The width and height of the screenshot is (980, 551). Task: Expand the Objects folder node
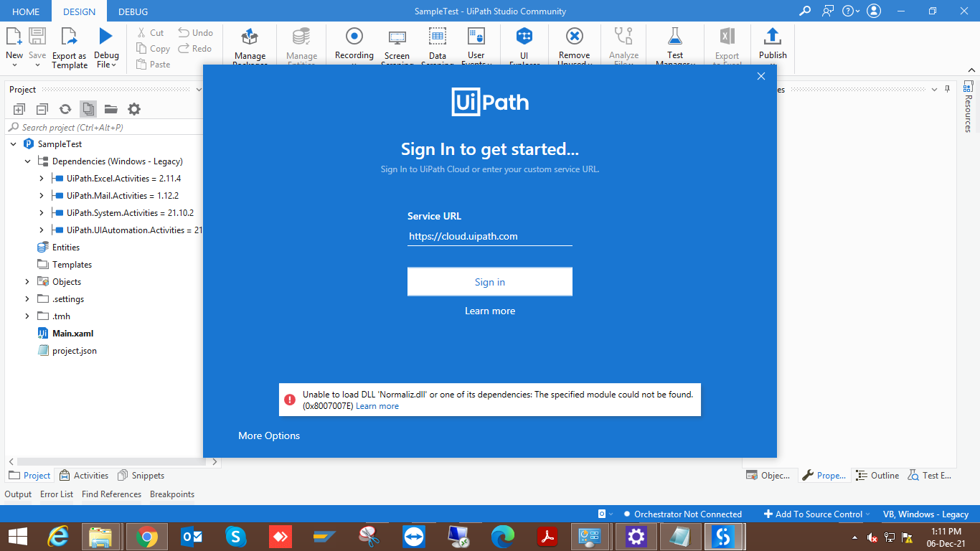tap(28, 282)
